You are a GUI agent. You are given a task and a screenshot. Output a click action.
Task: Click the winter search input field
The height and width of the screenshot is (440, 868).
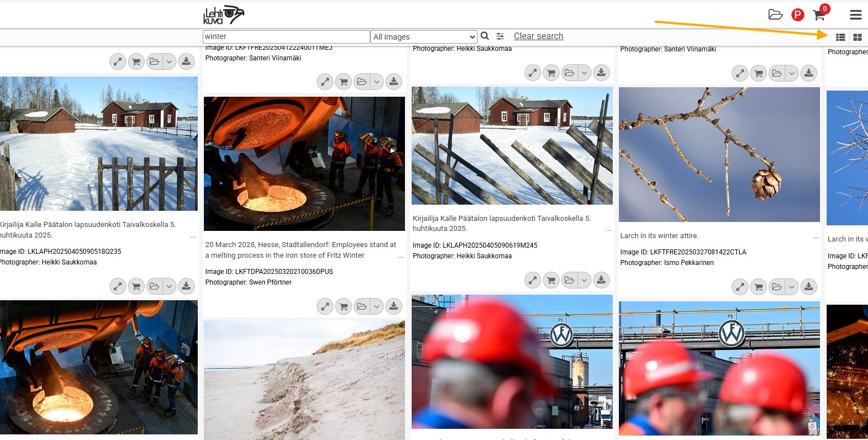(286, 37)
